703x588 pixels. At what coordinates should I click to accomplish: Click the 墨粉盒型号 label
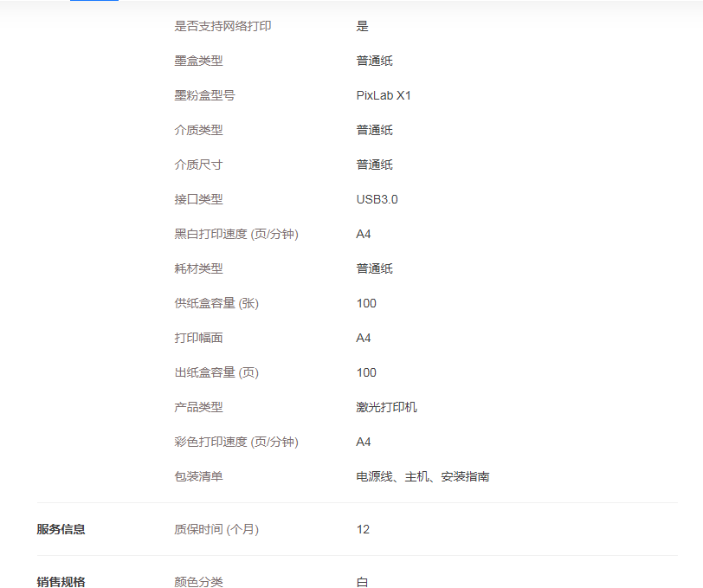[204, 95]
